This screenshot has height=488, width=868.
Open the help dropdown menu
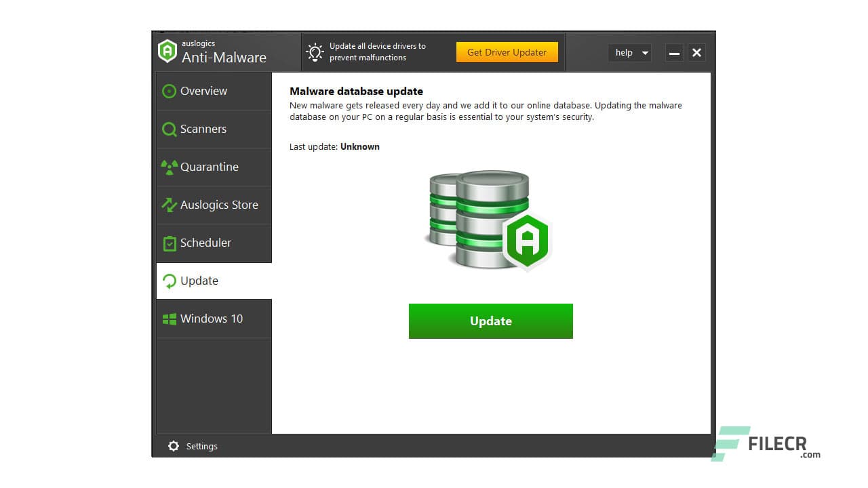[629, 52]
